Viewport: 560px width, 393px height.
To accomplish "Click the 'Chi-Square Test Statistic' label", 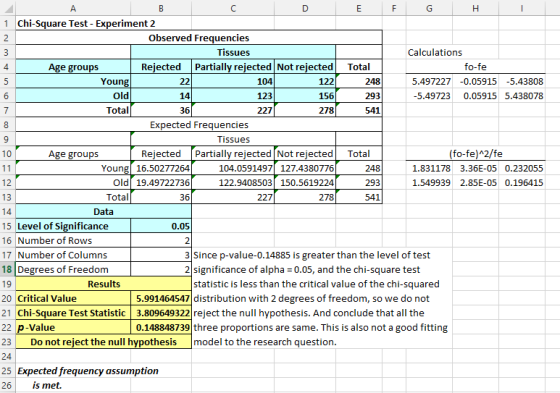I will coord(73,313).
